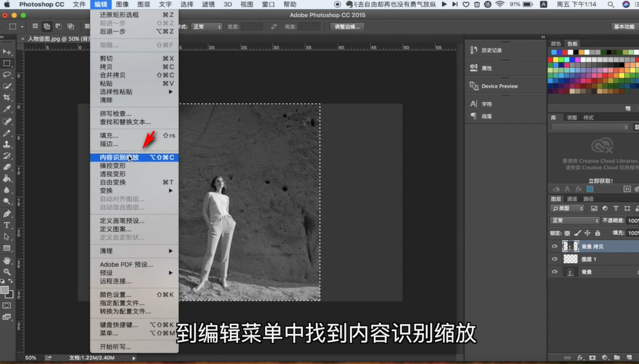The width and height of the screenshot is (639, 364).
Task: Enable add to selection mode
Action: pos(47,26)
